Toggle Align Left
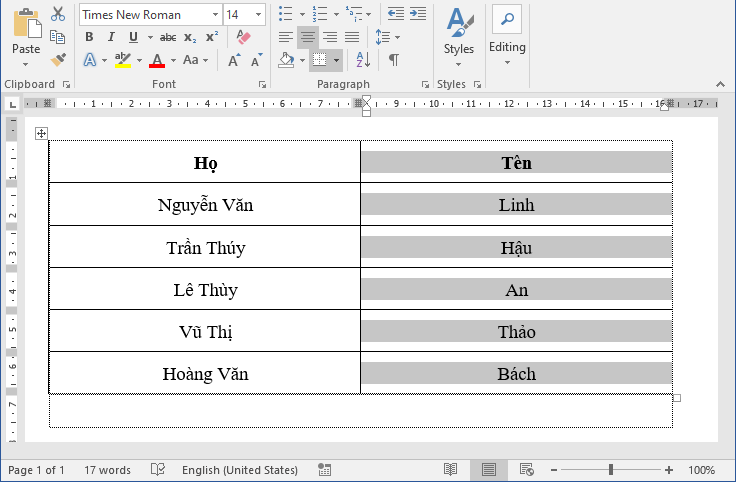The image size is (736, 482). click(285, 37)
